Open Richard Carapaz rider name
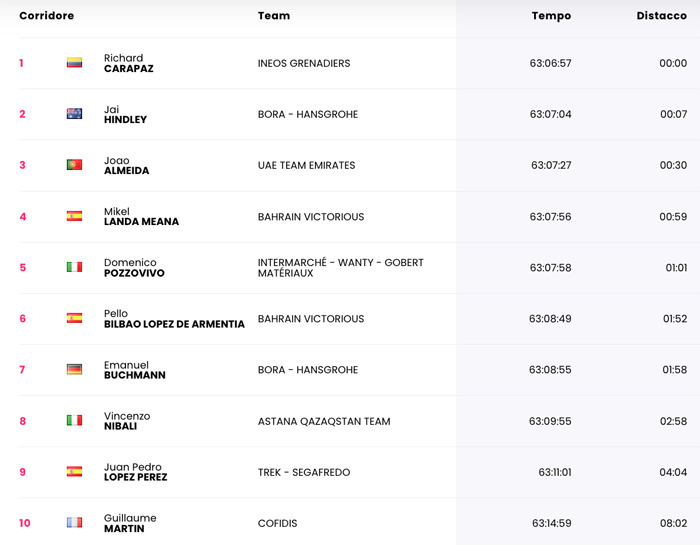The height and width of the screenshot is (545, 700). pos(128,63)
